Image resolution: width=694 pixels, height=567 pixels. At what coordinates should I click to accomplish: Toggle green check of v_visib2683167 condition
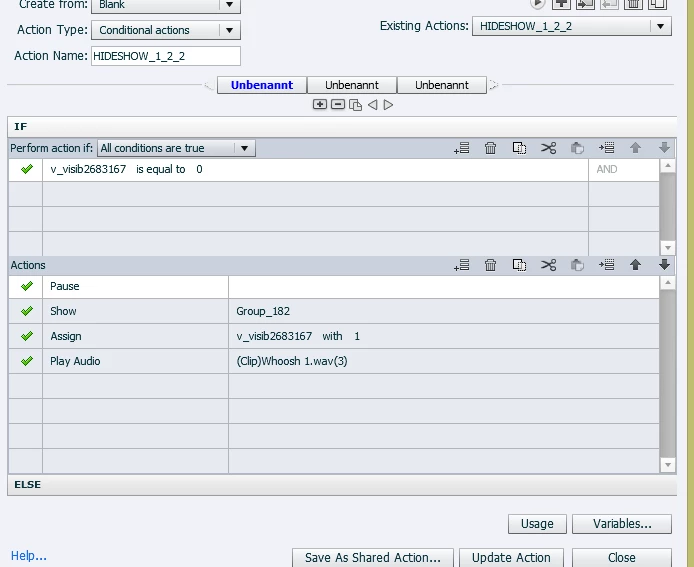pyautogui.click(x=27, y=169)
